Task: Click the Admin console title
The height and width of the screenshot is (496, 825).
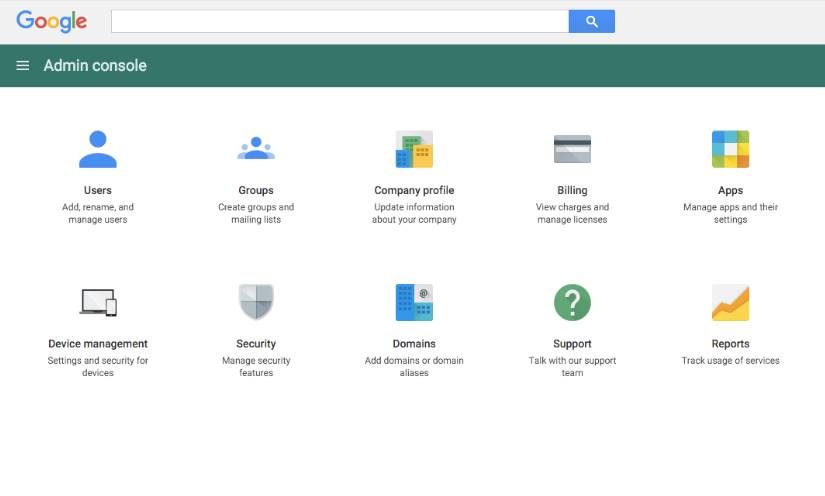Action: pos(95,66)
